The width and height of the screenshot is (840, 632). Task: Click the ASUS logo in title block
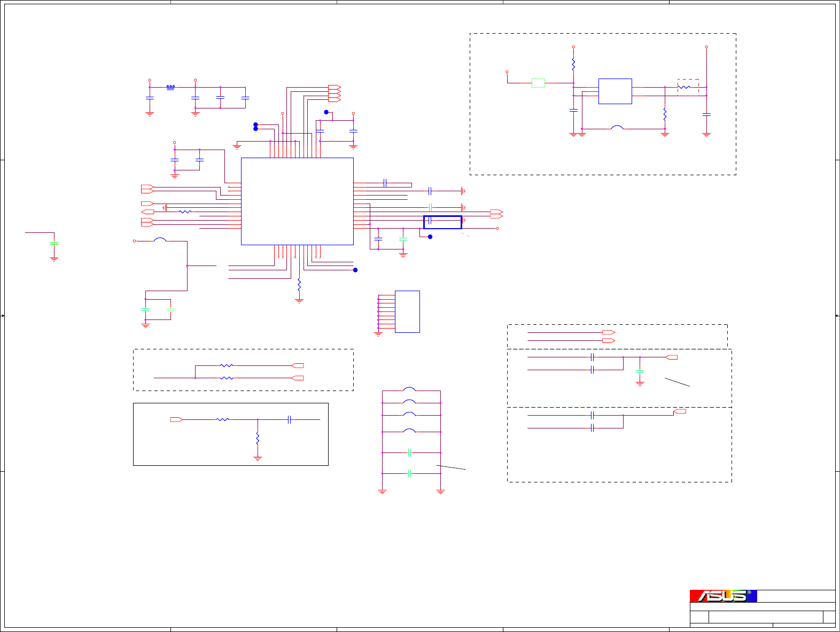click(x=723, y=596)
